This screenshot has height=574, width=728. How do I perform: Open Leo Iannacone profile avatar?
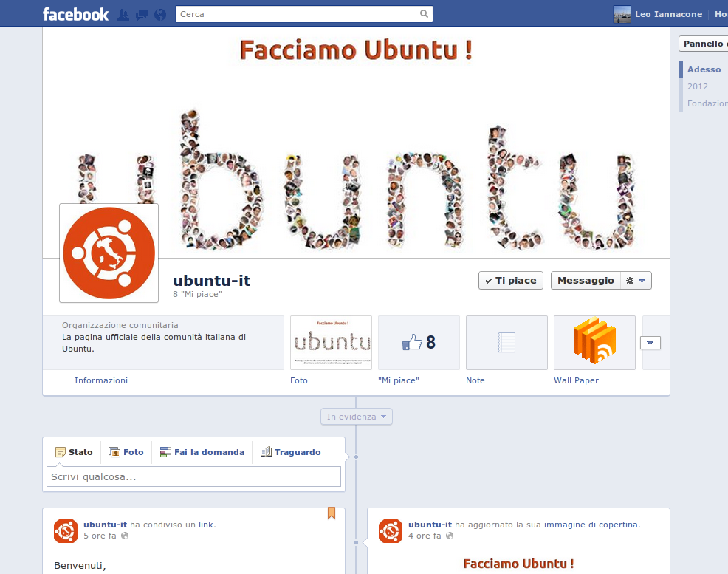(622, 14)
